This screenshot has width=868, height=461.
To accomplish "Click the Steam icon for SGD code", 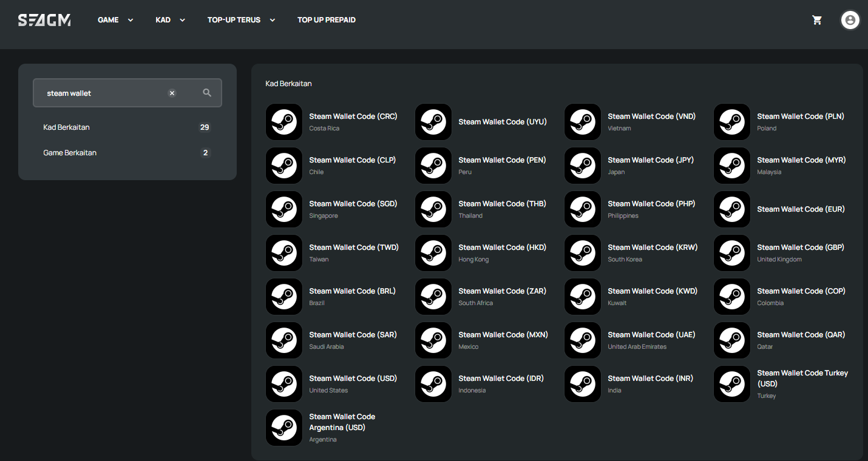I will (x=284, y=209).
